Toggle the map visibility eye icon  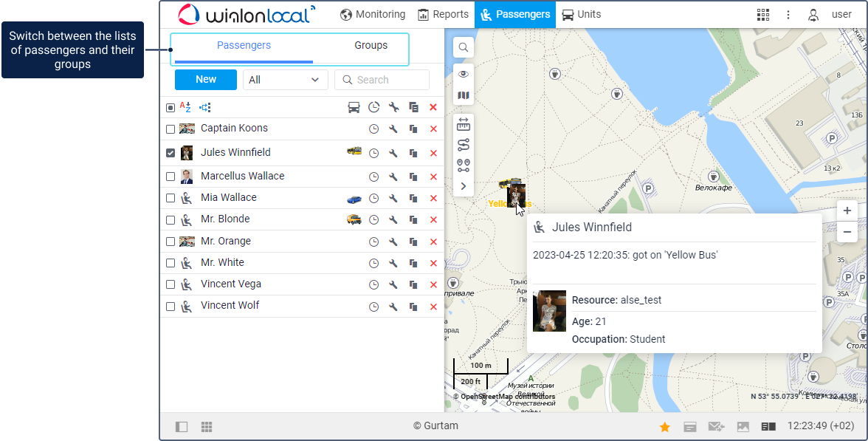pyautogui.click(x=464, y=74)
